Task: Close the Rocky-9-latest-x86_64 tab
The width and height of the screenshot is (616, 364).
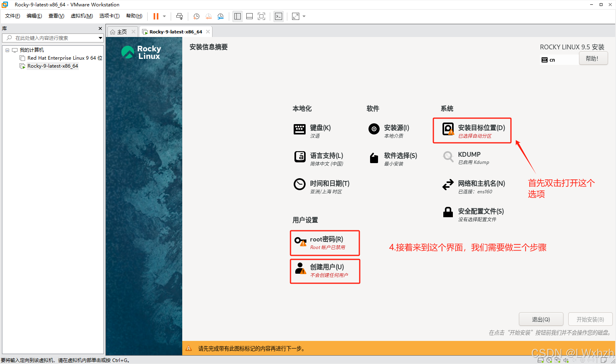Action: point(208,32)
